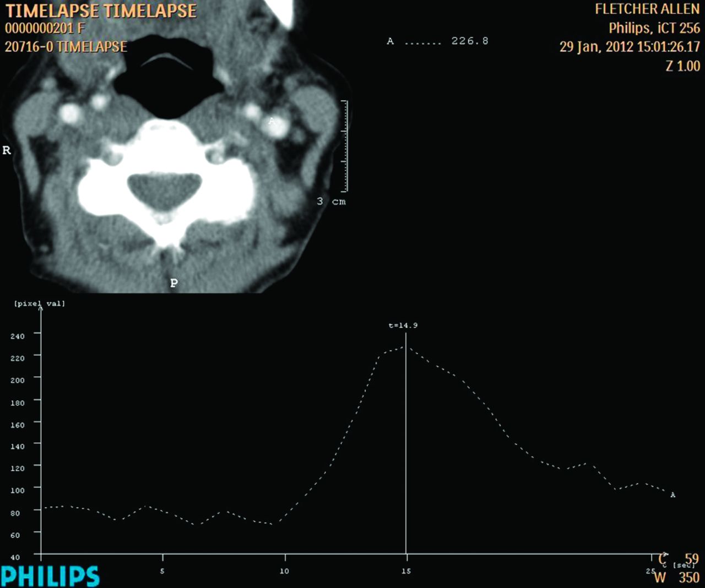Click the 10 second tick on x-axis
This screenshot has width=705, height=588.
point(284,571)
